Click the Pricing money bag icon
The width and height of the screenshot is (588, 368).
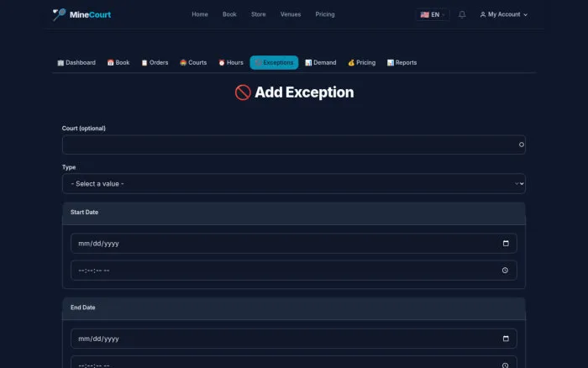(351, 63)
